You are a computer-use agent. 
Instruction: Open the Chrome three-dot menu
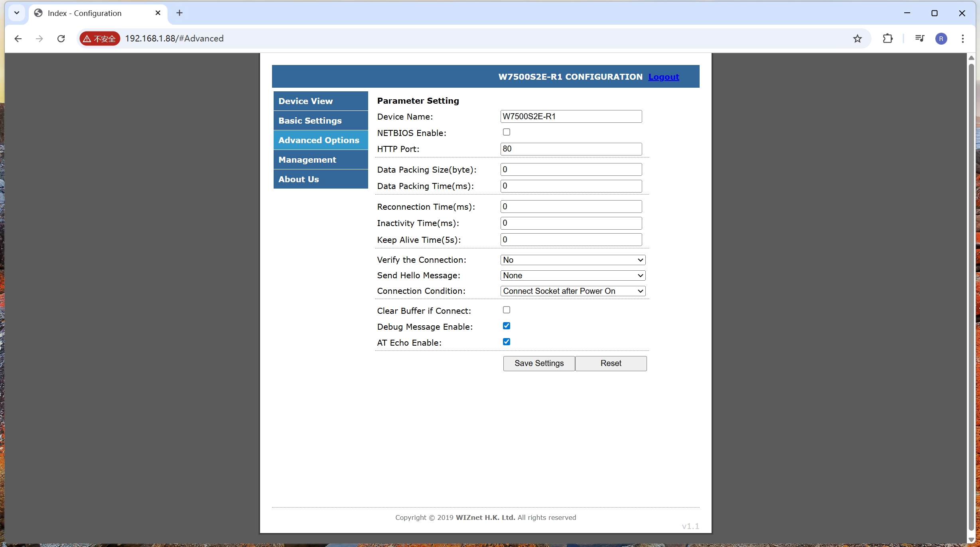(x=962, y=39)
